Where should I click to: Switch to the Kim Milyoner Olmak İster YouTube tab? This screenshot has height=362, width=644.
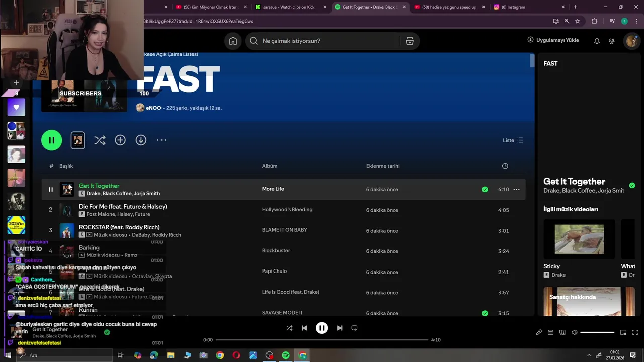pos(211,7)
